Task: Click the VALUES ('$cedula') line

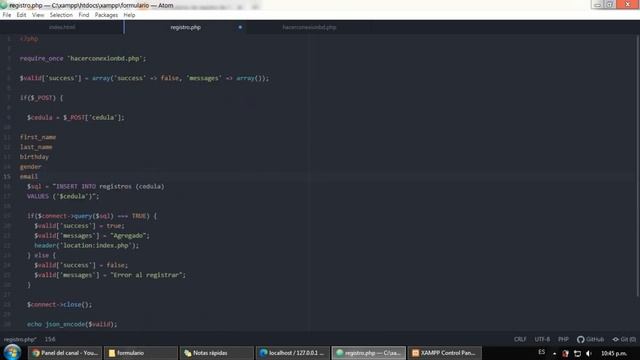Action: point(63,196)
